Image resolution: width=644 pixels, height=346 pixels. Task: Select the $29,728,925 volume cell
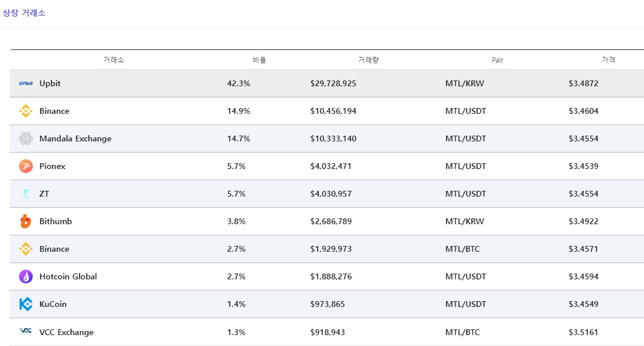pyautogui.click(x=333, y=83)
